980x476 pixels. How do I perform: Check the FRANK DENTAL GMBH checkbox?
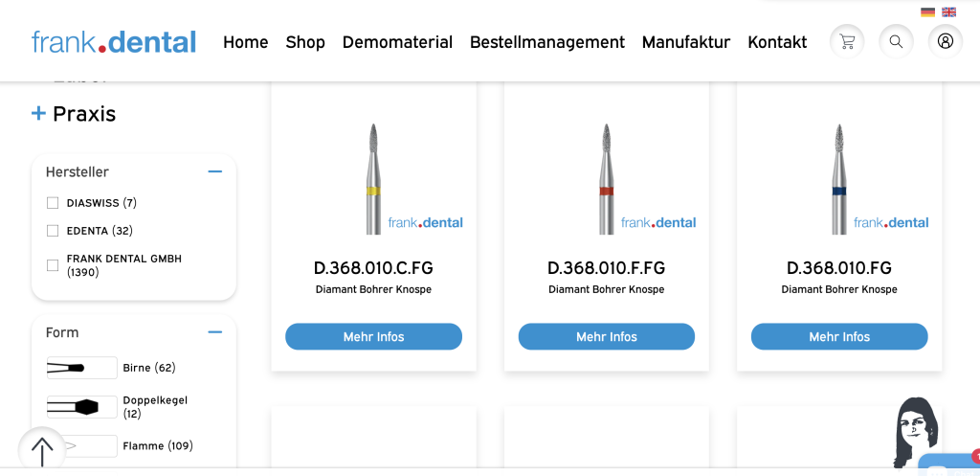(53, 265)
